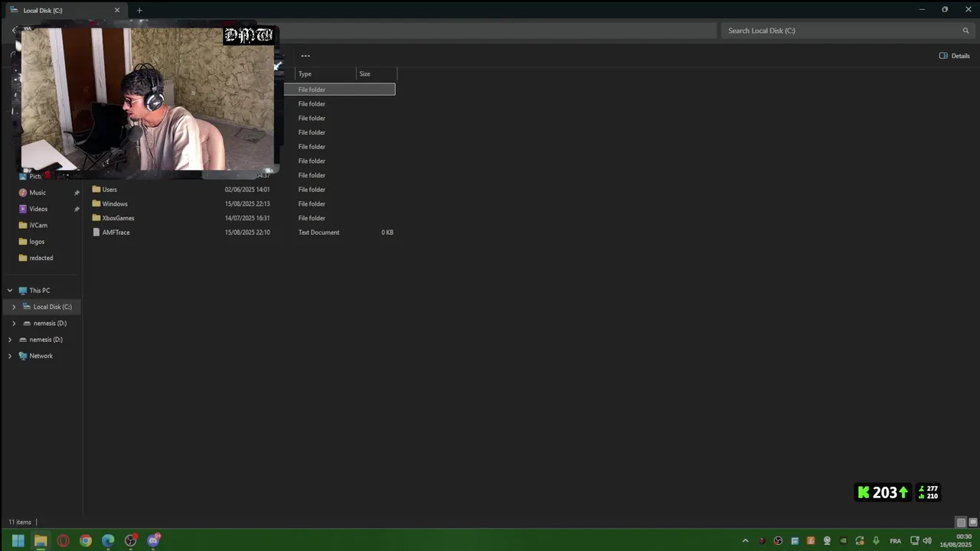Close the Local Disk (C:) tab

click(x=117, y=11)
